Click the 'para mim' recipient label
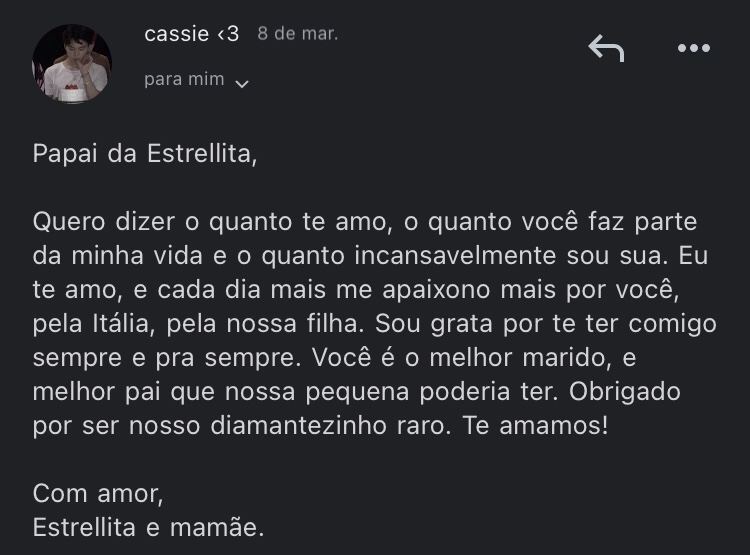The image size is (750, 555). coord(184,80)
